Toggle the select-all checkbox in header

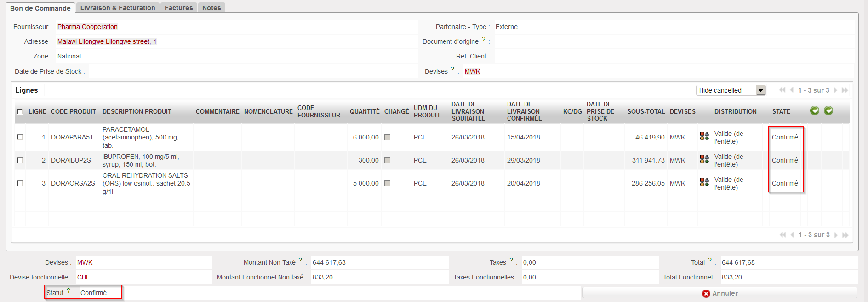click(20, 111)
